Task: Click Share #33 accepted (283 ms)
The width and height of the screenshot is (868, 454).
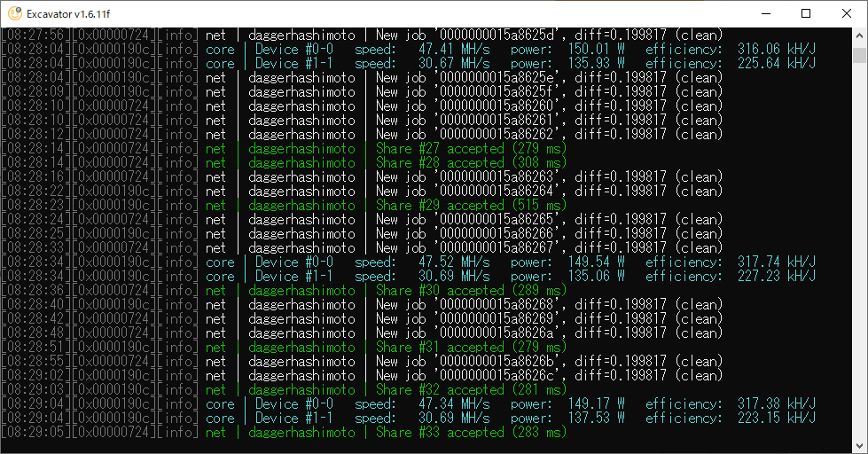Action: (x=471, y=433)
